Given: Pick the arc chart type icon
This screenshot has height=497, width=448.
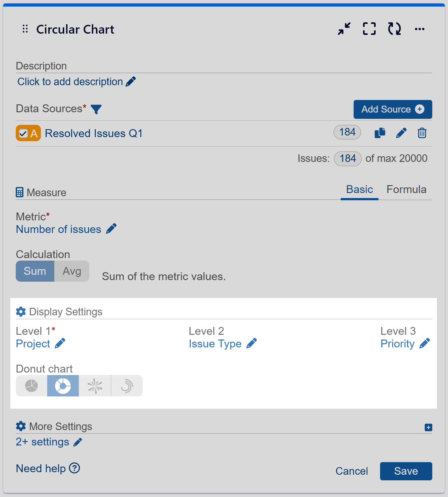Looking at the screenshot, I should (x=127, y=386).
